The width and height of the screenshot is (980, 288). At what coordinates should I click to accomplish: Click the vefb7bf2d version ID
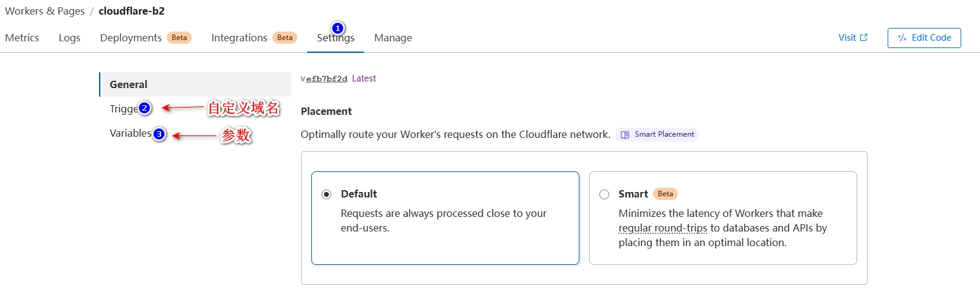pyautogui.click(x=324, y=79)
